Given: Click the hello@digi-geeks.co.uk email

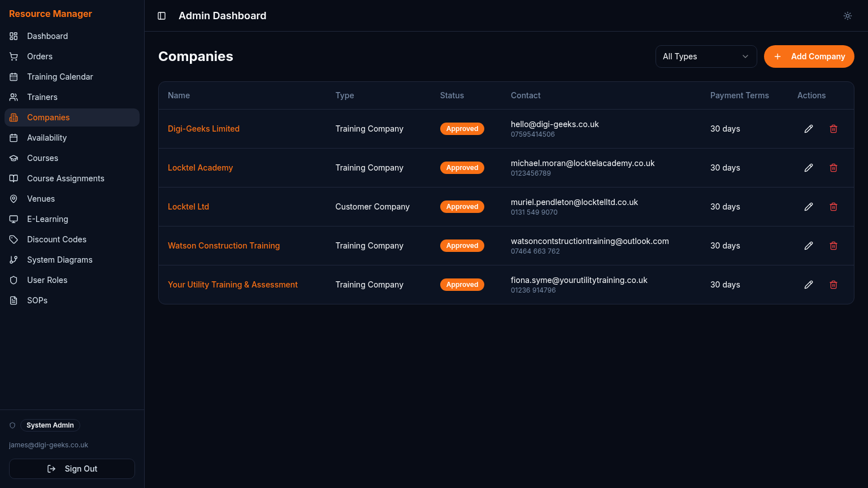Looking at the screenshot, I should pos(555,124).
